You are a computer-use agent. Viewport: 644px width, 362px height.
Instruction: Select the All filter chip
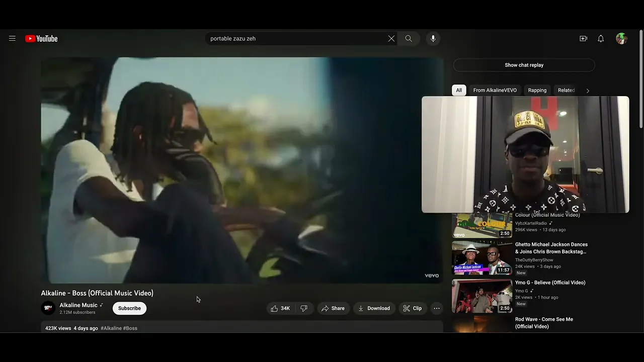pyautogui.click(x=459, y=90)
